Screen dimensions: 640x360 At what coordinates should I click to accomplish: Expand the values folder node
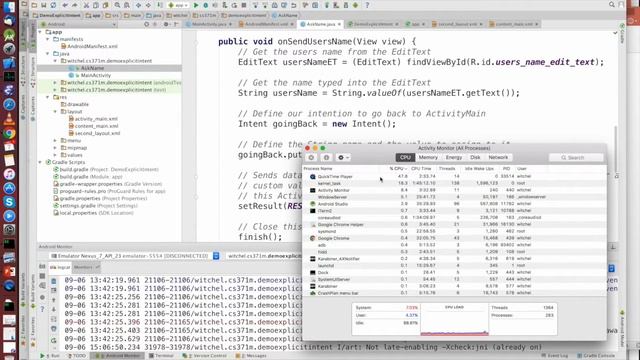[x=55, y=155]
